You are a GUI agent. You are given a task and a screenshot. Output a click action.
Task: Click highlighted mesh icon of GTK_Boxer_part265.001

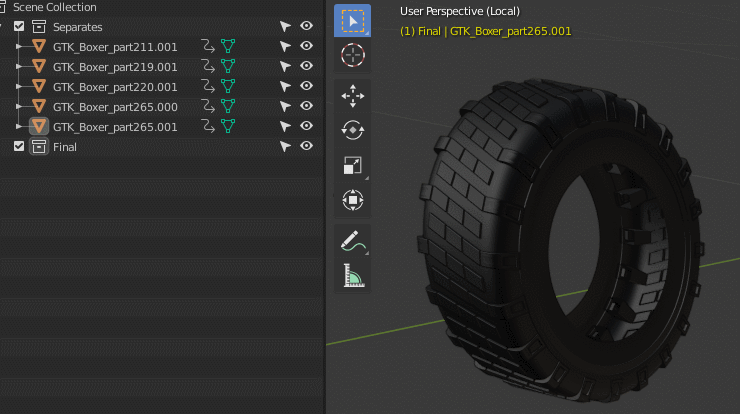point(39,127)
